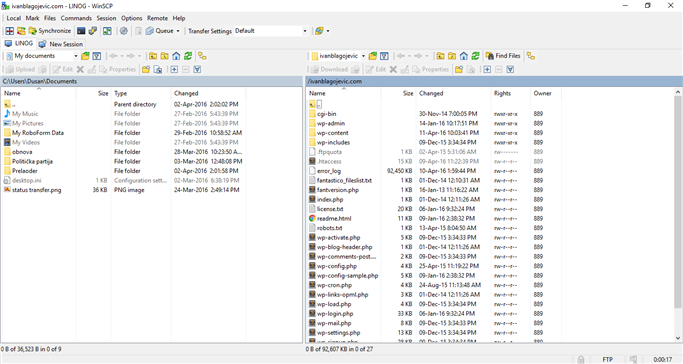Click the remote panel scrollbar down arrow
Viewport: 683px width, 364px height.
[x=678, y=338]
